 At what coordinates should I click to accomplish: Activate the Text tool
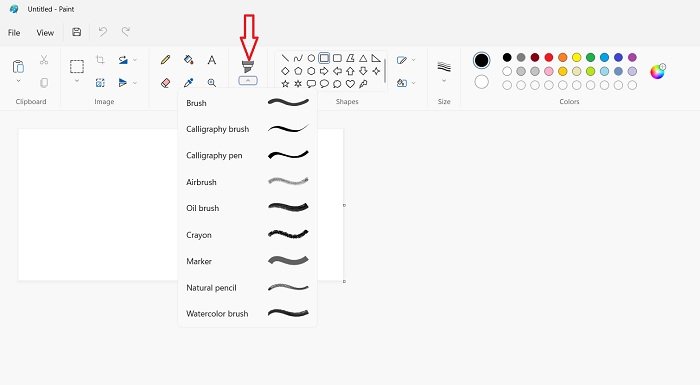212,59
